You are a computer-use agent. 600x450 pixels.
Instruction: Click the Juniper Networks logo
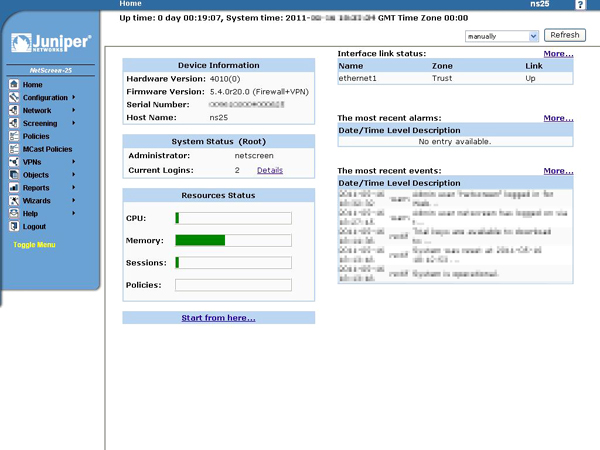tap(51, 42)
